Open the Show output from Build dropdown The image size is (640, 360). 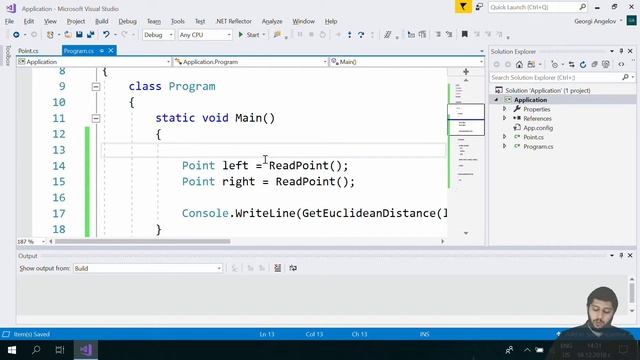tap(148, 268)
